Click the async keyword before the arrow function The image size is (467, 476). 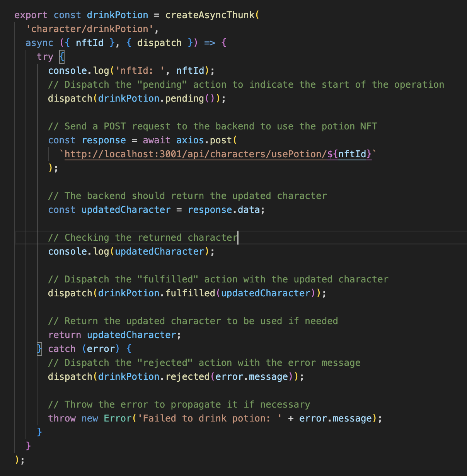39,43
